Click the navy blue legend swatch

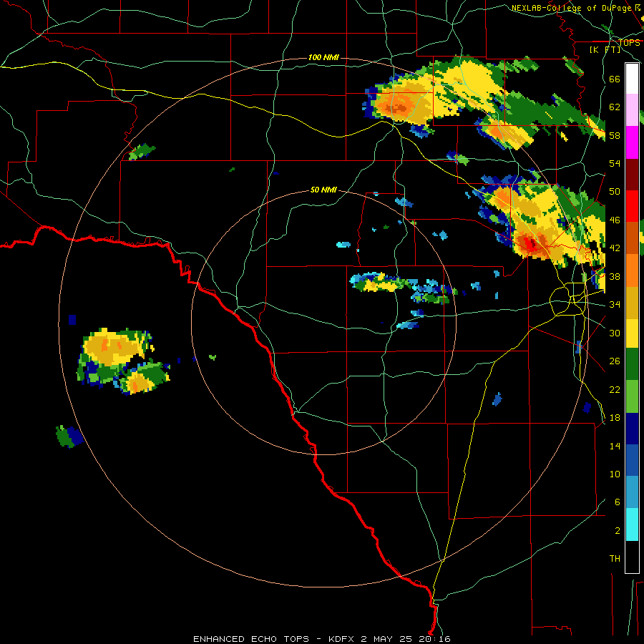pos(632,429)
